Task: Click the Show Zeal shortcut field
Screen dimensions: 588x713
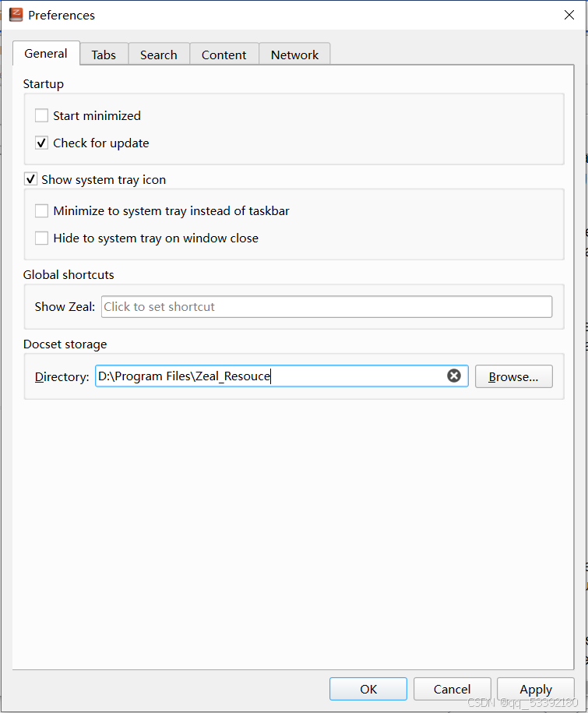Action: [x=327, y=306]
